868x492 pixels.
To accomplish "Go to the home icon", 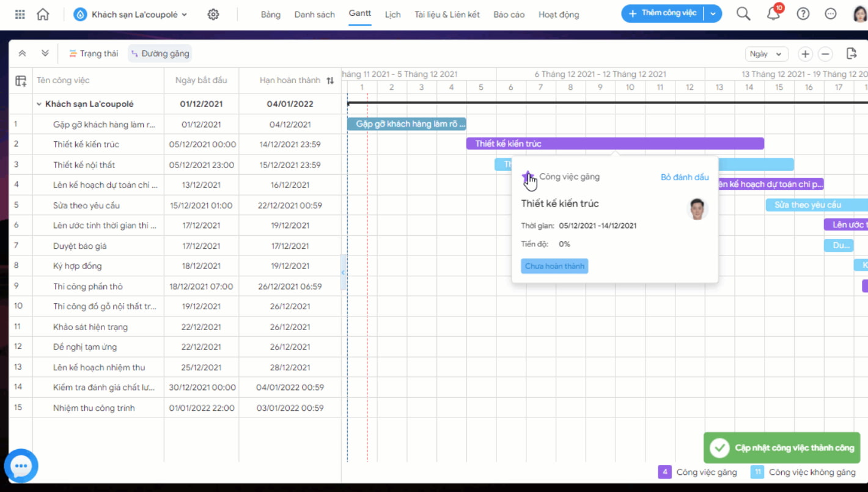I will pos(43,14).
